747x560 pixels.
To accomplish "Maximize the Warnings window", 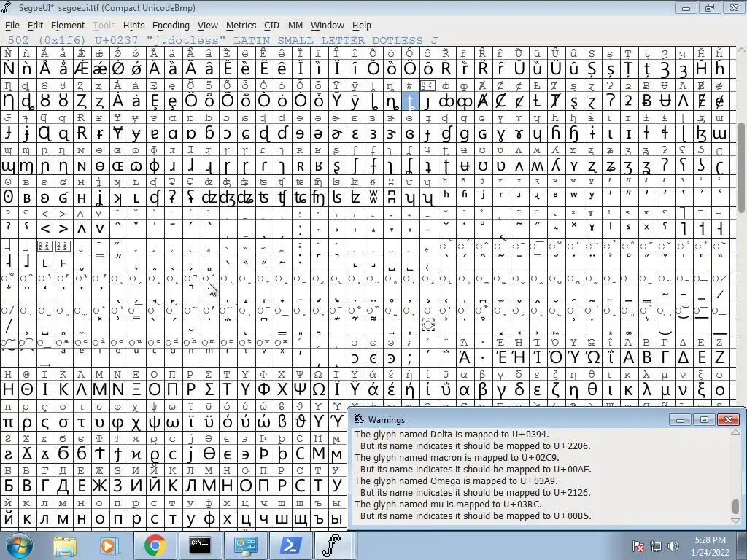I will pos(704,419).
